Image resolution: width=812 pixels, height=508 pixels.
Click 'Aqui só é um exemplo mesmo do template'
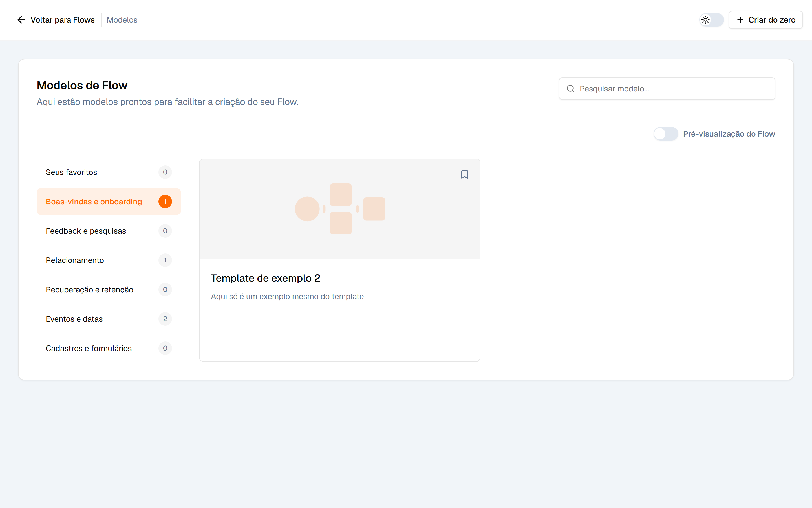point(287,296)
